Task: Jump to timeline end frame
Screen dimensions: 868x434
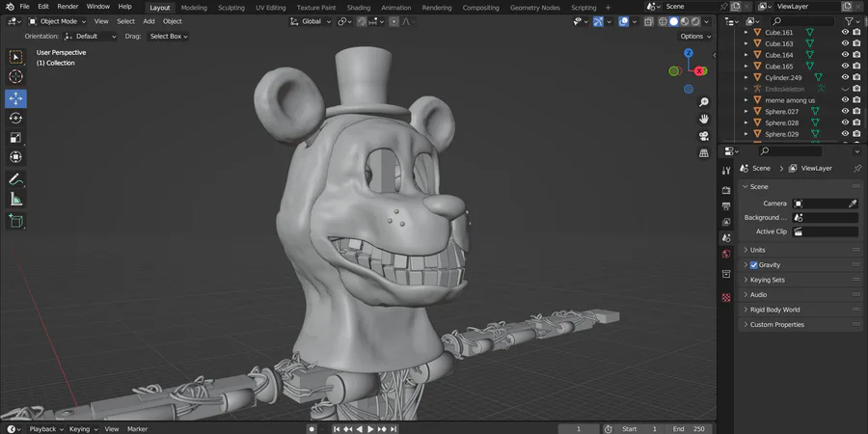Action: click(x=393, y=429)
